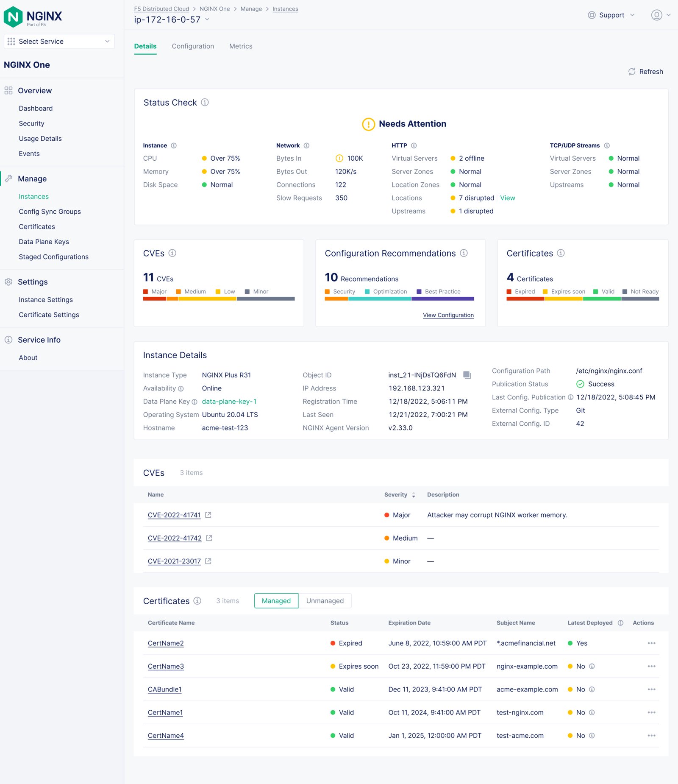Viewport: 678px width, 784px height.
Task: Click info icon next to CertName3 'No'
Action: (592, 666)
